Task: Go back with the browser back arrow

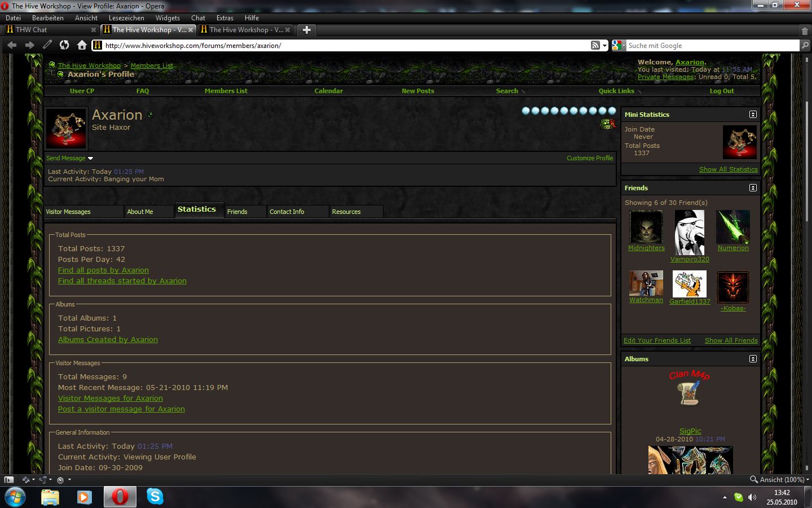Action: [x=12, y=45]
